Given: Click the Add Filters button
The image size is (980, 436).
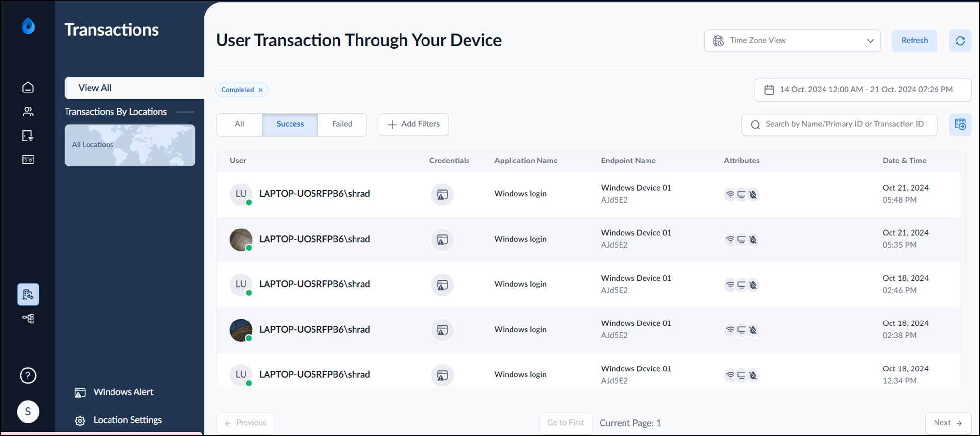Looking at the screenshot, I should [414, 124].
